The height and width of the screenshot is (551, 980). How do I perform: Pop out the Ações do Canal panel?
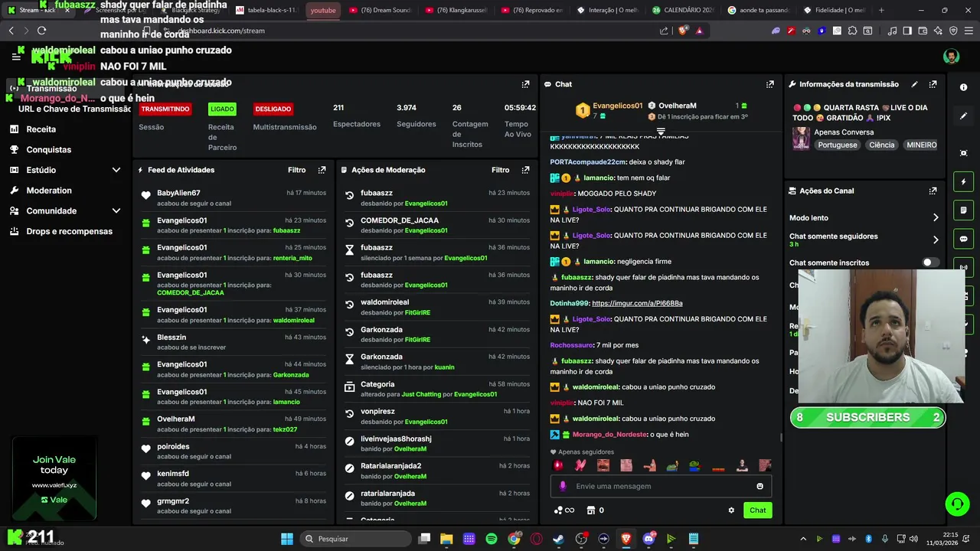[x=933, y=191]
